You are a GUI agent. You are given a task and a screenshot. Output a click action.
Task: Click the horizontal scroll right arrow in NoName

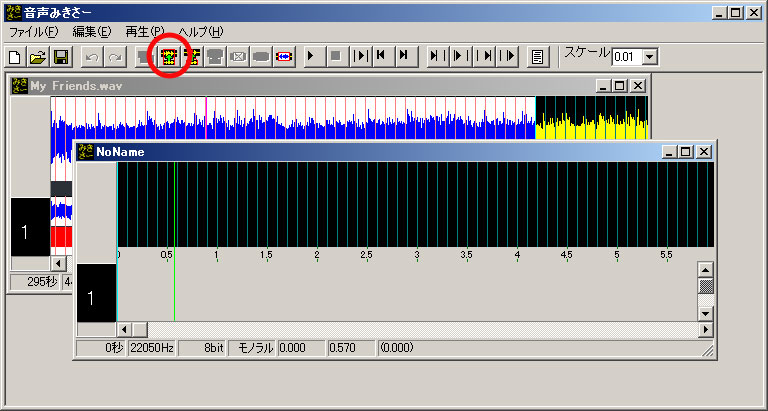point(705,329)
